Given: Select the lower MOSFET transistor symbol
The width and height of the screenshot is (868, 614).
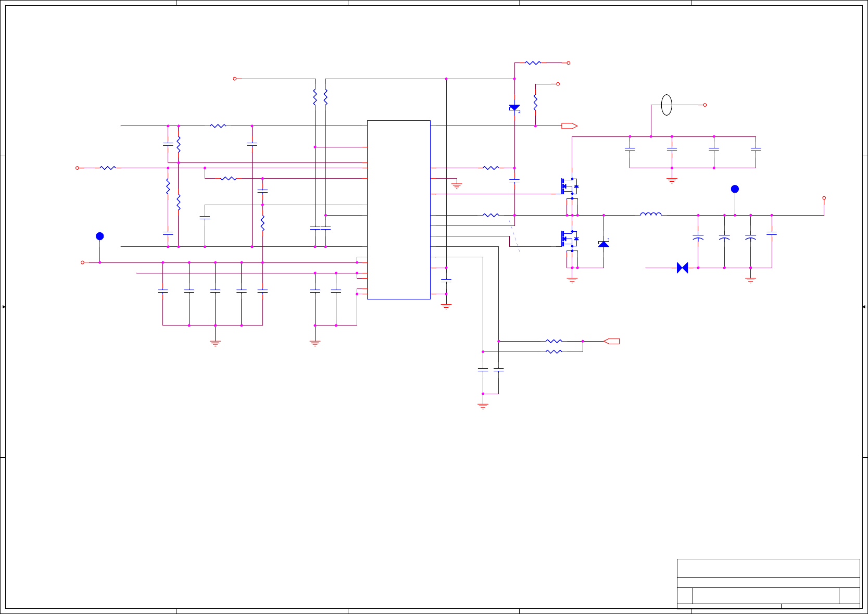Looking at the screenshot, I should coord(569,239).
